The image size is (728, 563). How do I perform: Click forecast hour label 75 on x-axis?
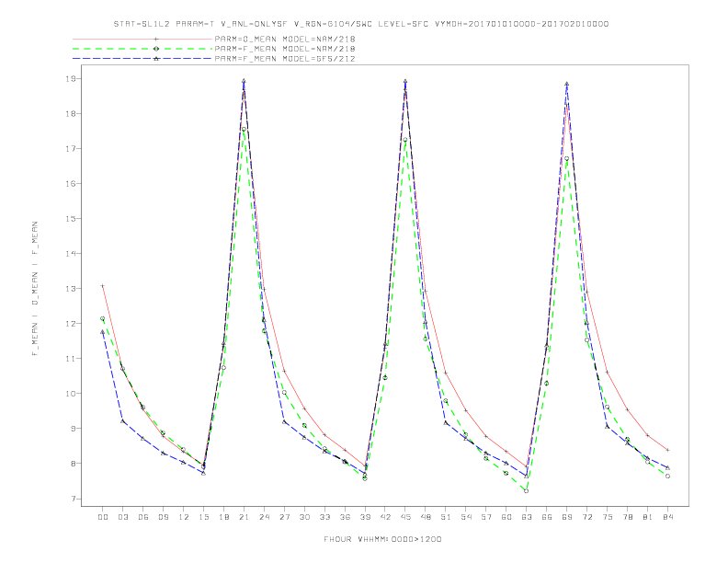point(608,517)
